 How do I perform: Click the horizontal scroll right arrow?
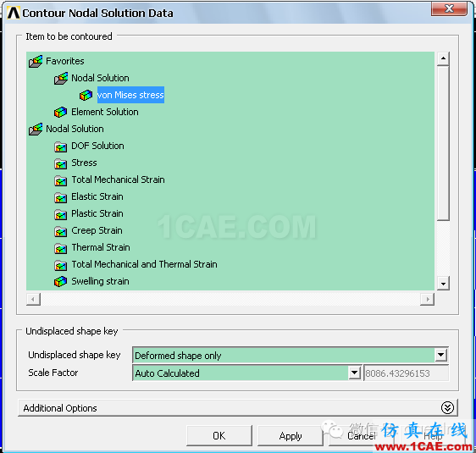[428, 299]
